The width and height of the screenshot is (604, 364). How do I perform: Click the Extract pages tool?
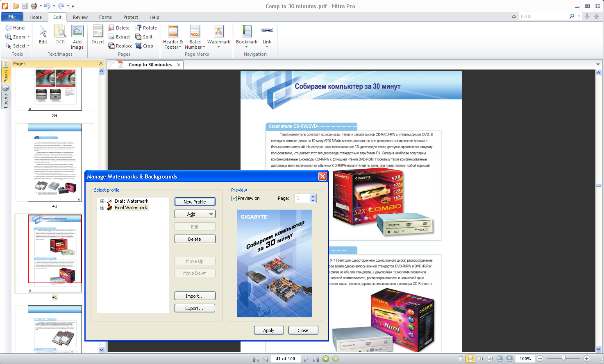tap(119, 37)
